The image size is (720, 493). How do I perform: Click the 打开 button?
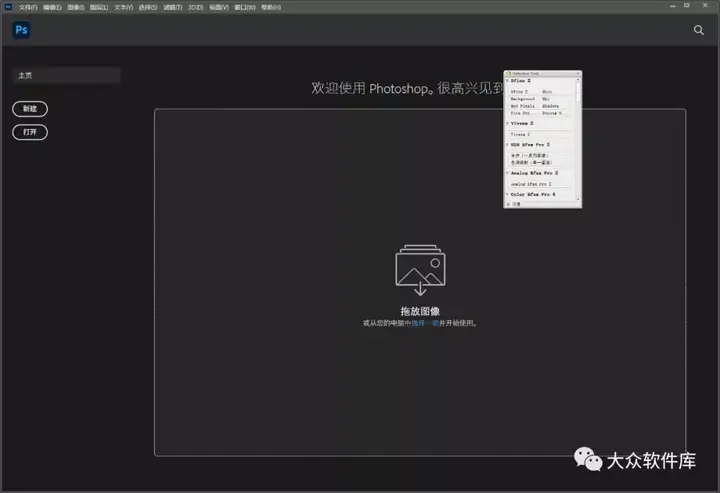[30, 132]
